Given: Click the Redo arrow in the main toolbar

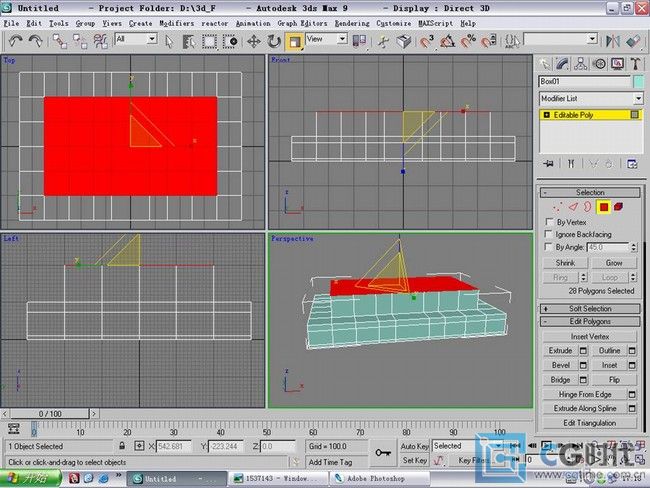Looking at the screenshot, I should click(x=36, y=41).
